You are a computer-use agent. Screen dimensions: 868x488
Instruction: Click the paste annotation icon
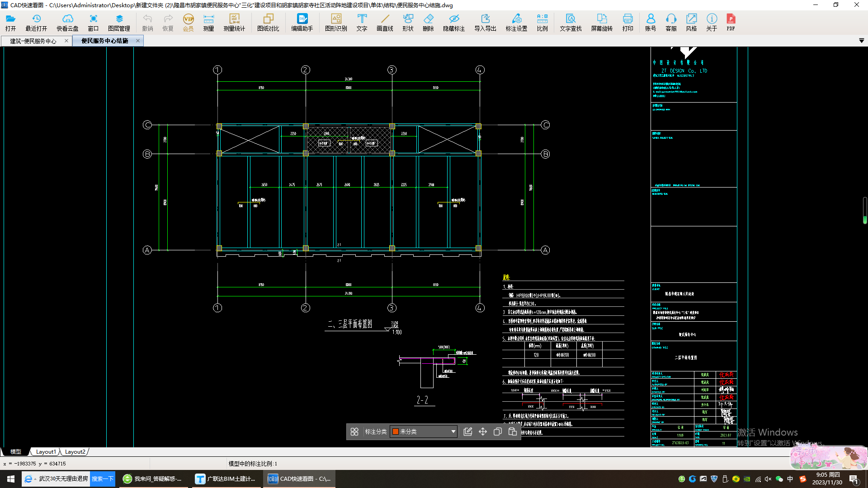click(513, 432)
